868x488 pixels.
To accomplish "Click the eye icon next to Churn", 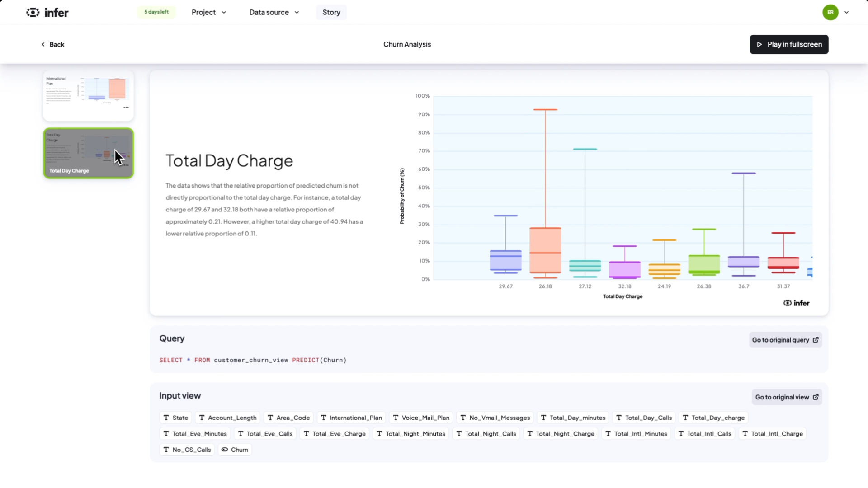I will (225, 450).
